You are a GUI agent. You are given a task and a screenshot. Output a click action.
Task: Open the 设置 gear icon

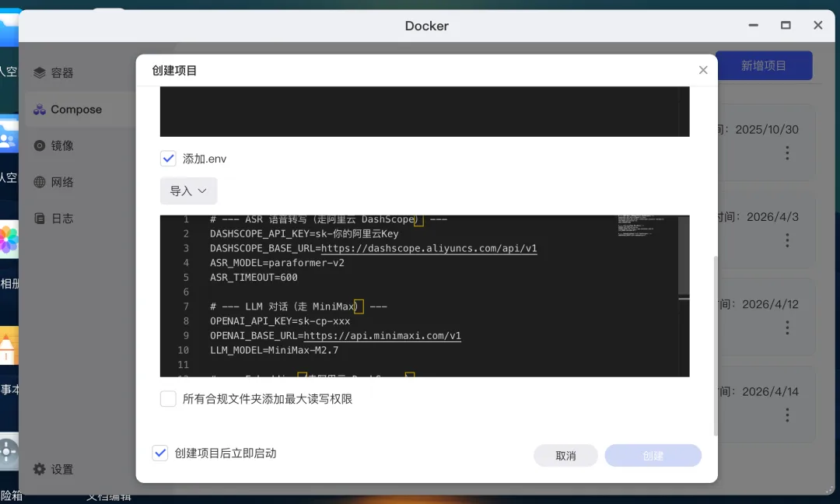[39, 469]
